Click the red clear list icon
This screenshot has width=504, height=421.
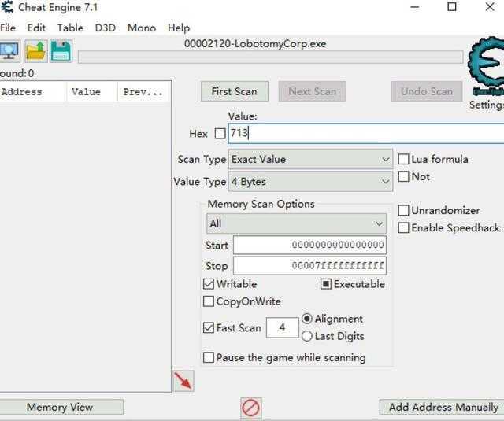(x=250, y=408)
